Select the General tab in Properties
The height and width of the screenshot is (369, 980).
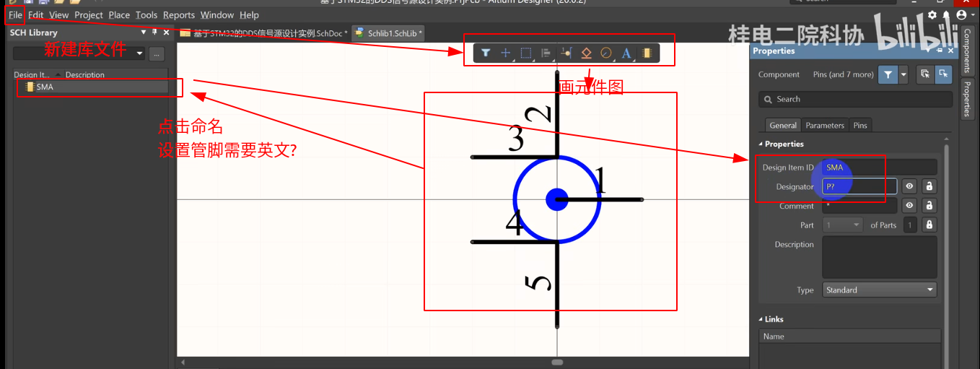783,125
